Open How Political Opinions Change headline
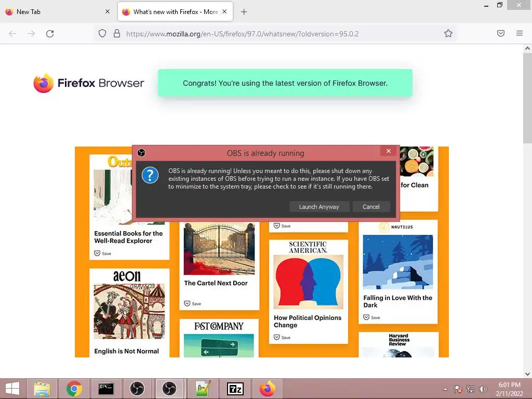Screen dimensions: 532x399 tap(308, 321)
